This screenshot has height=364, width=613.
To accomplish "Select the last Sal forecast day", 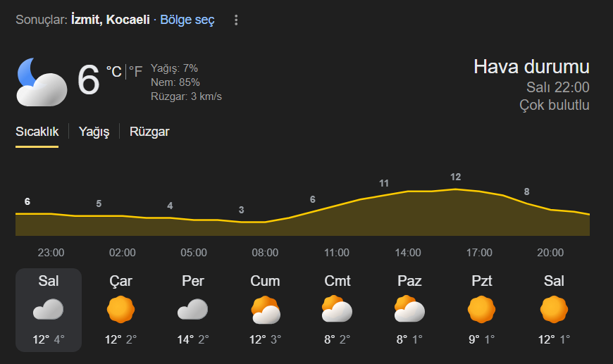I will click(554, 310).
